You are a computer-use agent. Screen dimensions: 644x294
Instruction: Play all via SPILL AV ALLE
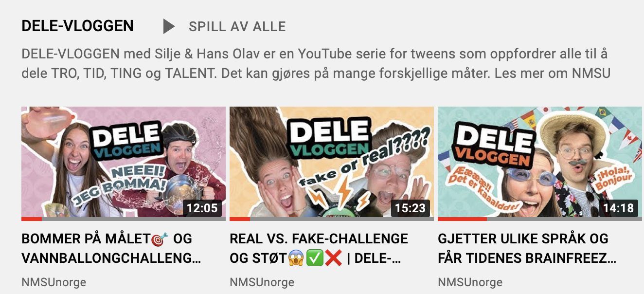pos(237,26)
